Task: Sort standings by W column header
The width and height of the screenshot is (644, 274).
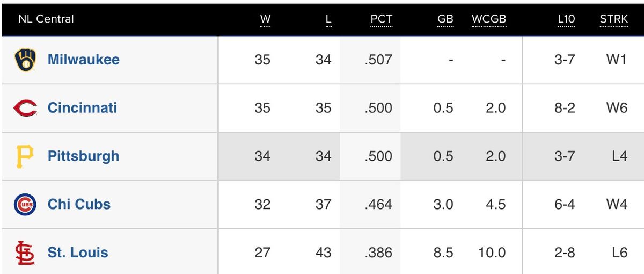Action: tap(265, 19)
